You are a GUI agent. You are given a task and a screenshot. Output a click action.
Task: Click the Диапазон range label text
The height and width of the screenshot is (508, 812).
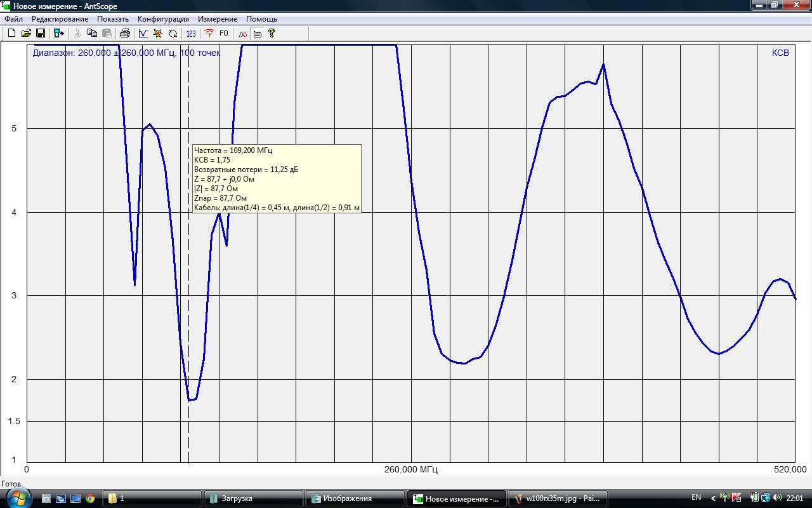tap(126, 53)
